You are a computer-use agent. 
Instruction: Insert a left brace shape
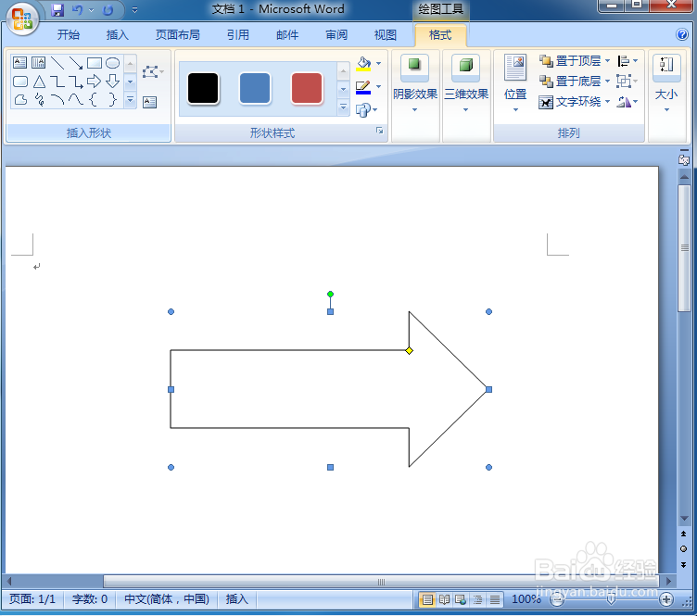coord(95,100)
